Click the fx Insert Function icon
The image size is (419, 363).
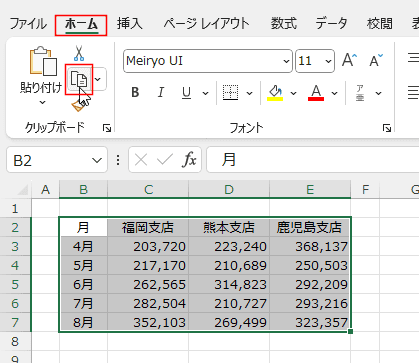[x=189, y=160]
